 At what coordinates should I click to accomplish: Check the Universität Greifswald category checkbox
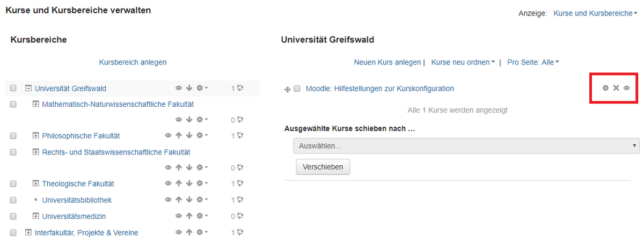[13, 89]
